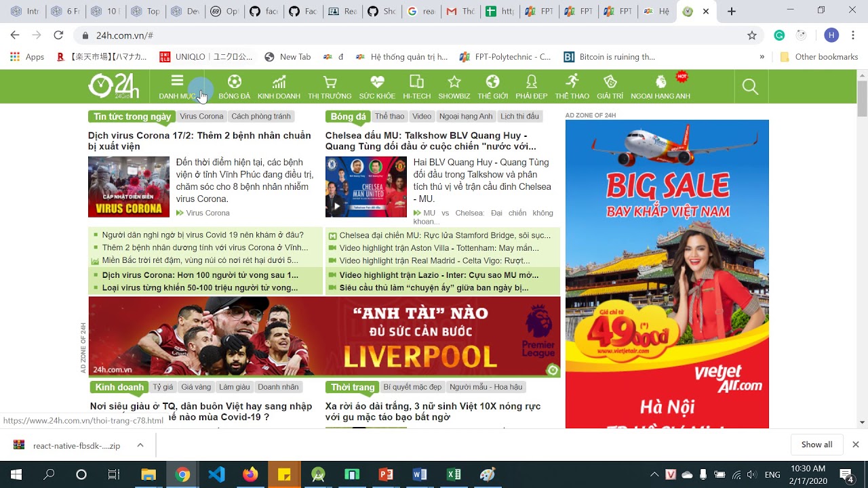Open the Thể Thao runner icon section
The width and height of the screenshot is (868, 488).
[x=572, y=87]
